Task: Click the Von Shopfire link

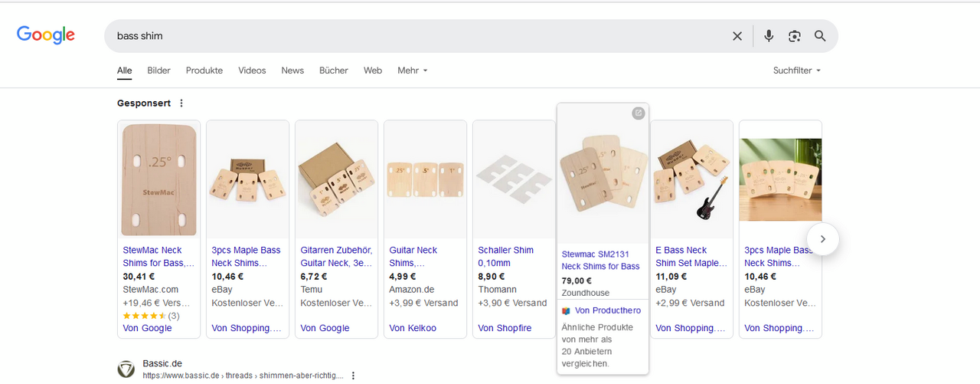Action: click(x=505, y=328)
